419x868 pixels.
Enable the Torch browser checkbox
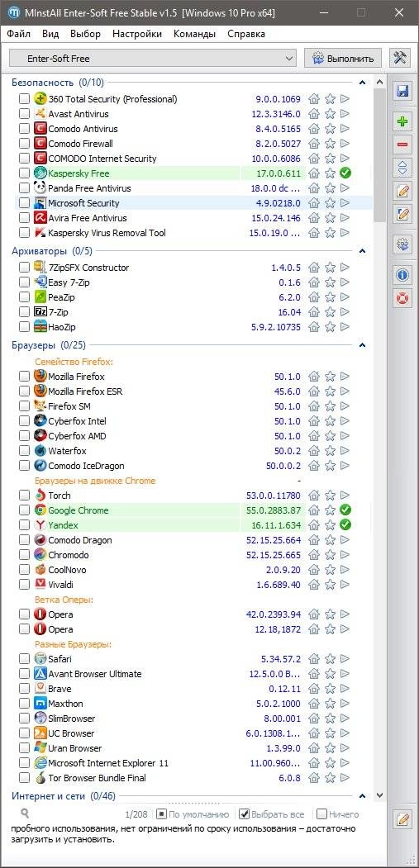tap(24, 496)
